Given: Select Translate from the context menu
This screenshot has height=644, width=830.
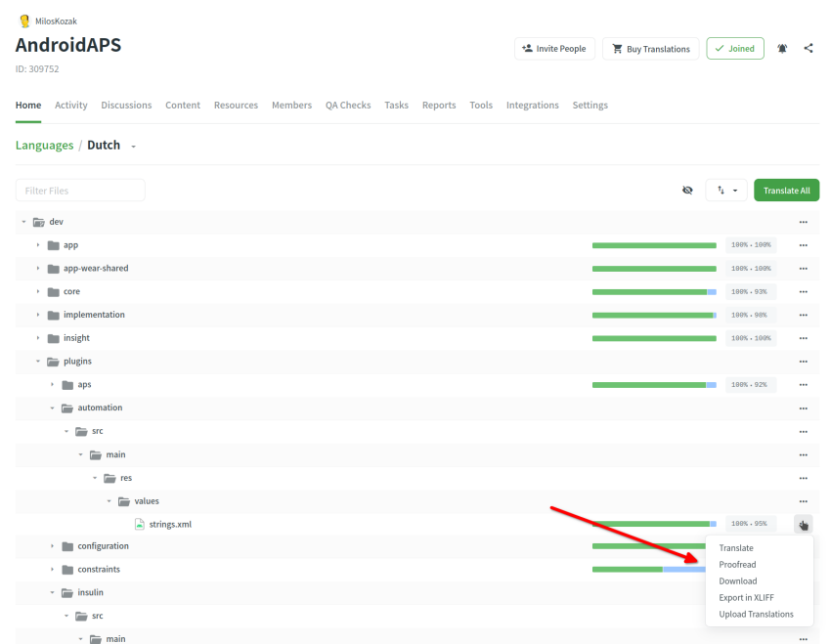Looking at the screenshot, I should click(x=736, y=548).
